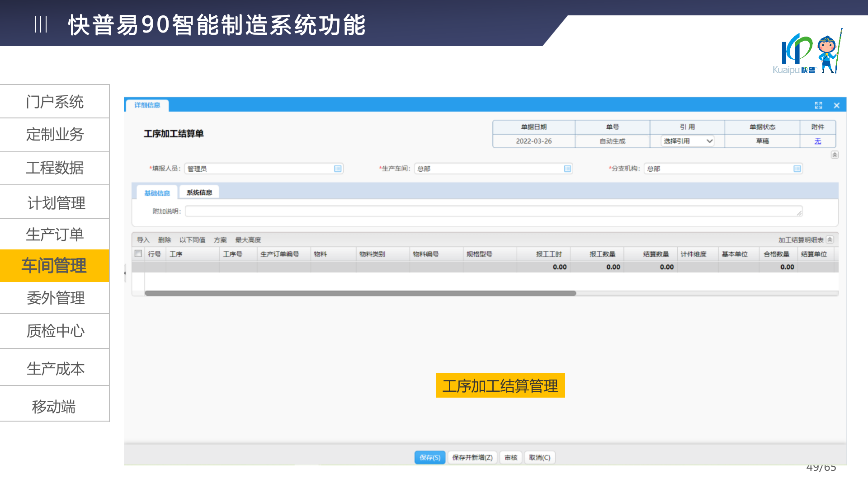This screenshot has width=868, height=488.
Task: Click the horizontal scrollbar of detail table
Action: click(360, 293)
